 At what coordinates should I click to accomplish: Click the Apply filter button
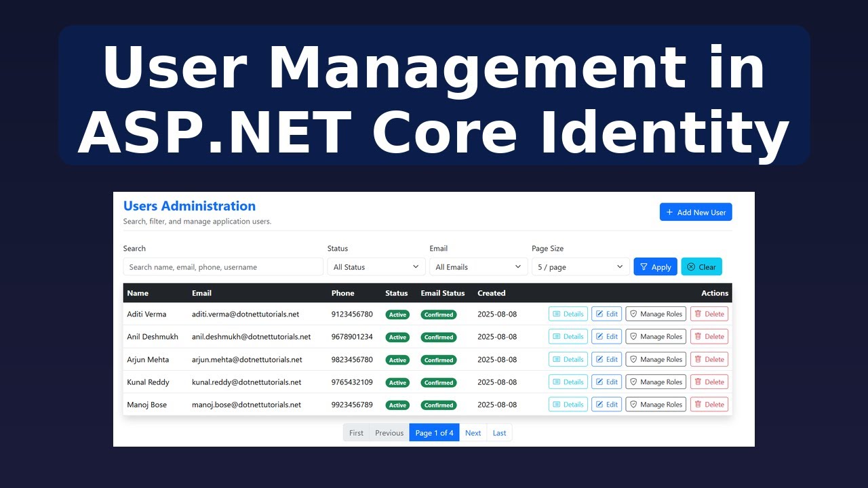[x=656, y=267]
